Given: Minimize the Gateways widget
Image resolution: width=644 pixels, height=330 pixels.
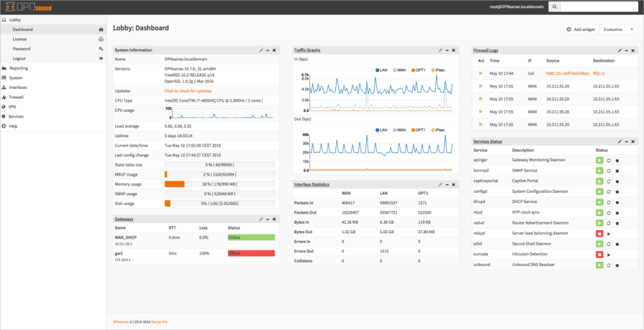Looking at the screenshot, I should (268, 219).
